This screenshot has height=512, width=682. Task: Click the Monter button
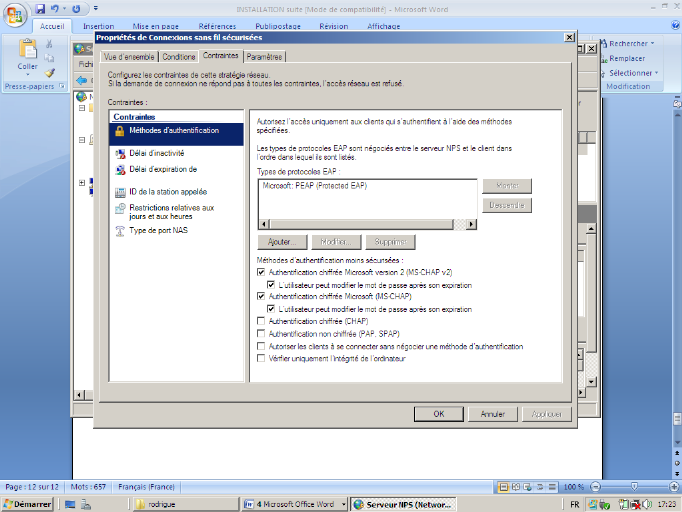[507, 186]
